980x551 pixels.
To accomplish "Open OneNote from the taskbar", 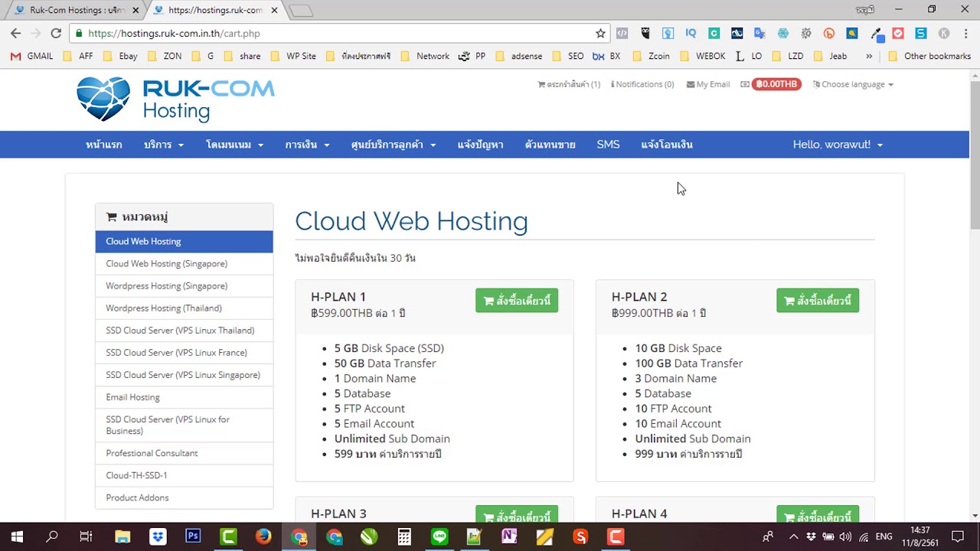I will tap(509, 536).
